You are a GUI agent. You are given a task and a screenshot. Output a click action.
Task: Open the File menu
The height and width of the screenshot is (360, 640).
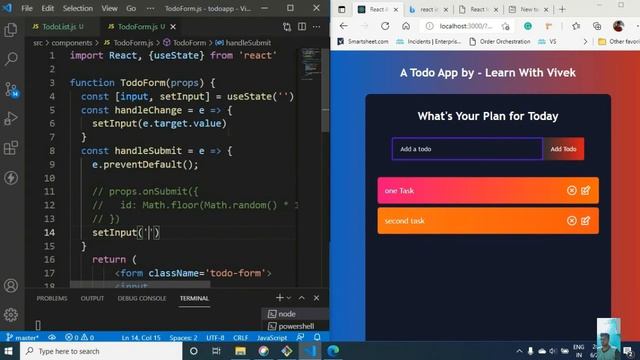[x=27, y=8]
